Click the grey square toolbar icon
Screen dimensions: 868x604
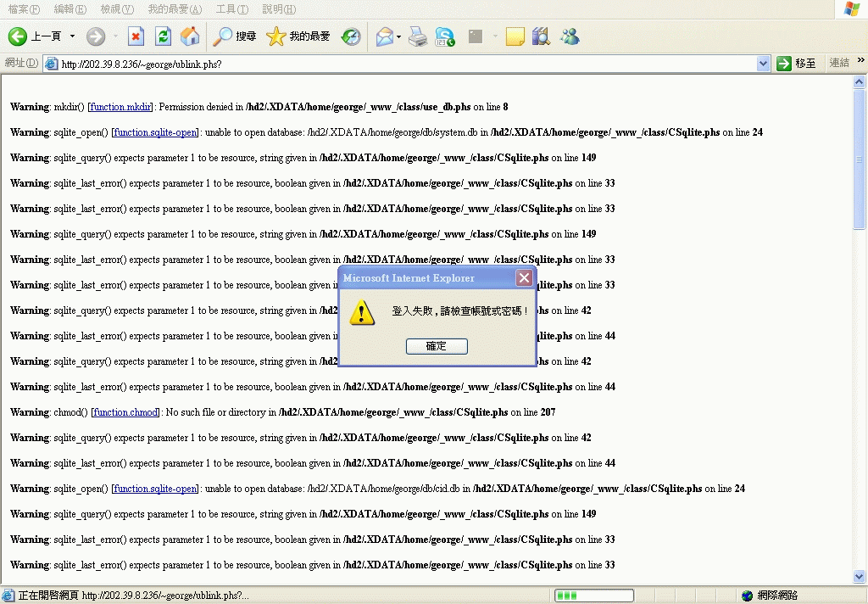click(476, 36)
